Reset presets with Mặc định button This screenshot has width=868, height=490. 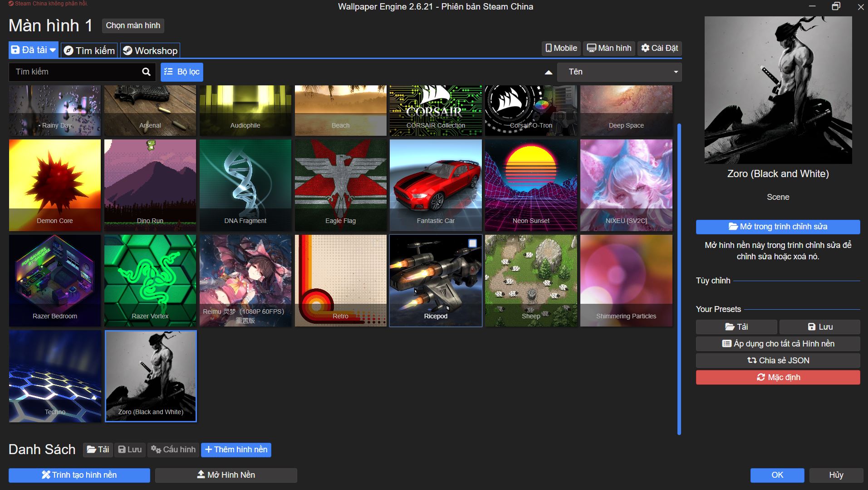[x=778, y=377]
